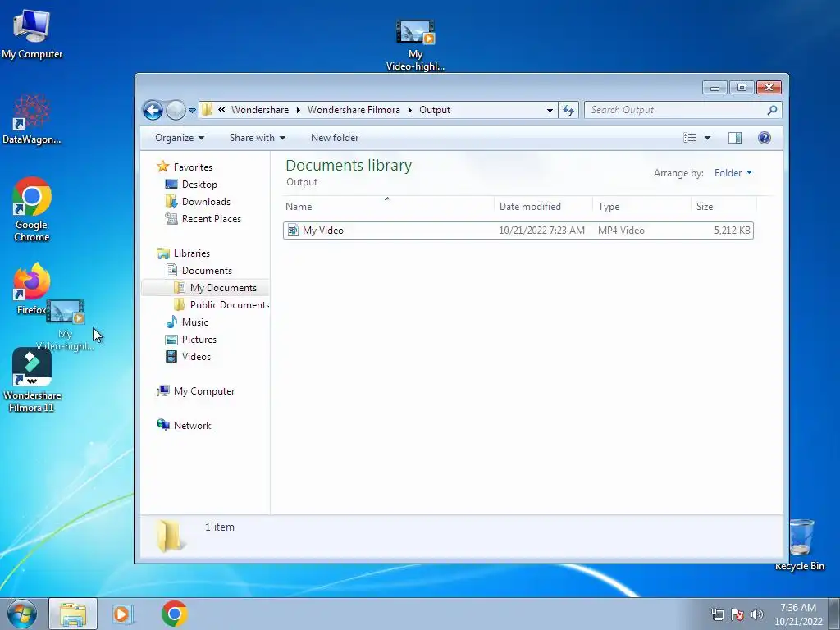Expand arrow after Wondershare Filmora breadcrumb
Viewport: 840px width, 630px height.
click(x=410, y=110)
